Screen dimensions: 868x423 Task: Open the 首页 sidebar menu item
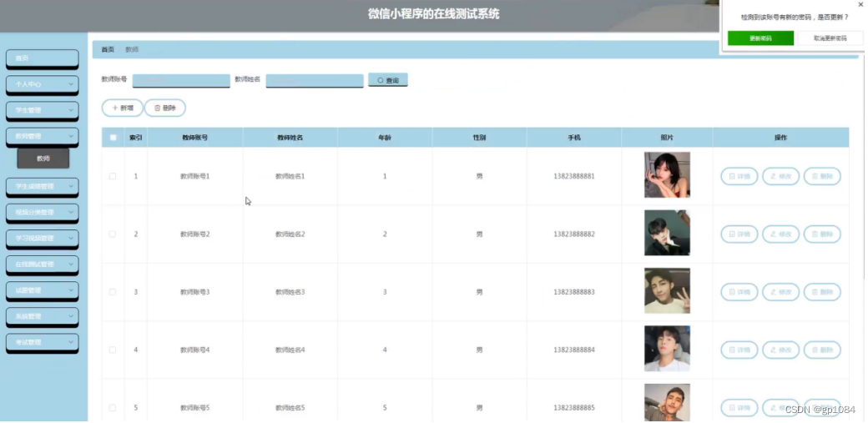(x=42, y=58)
